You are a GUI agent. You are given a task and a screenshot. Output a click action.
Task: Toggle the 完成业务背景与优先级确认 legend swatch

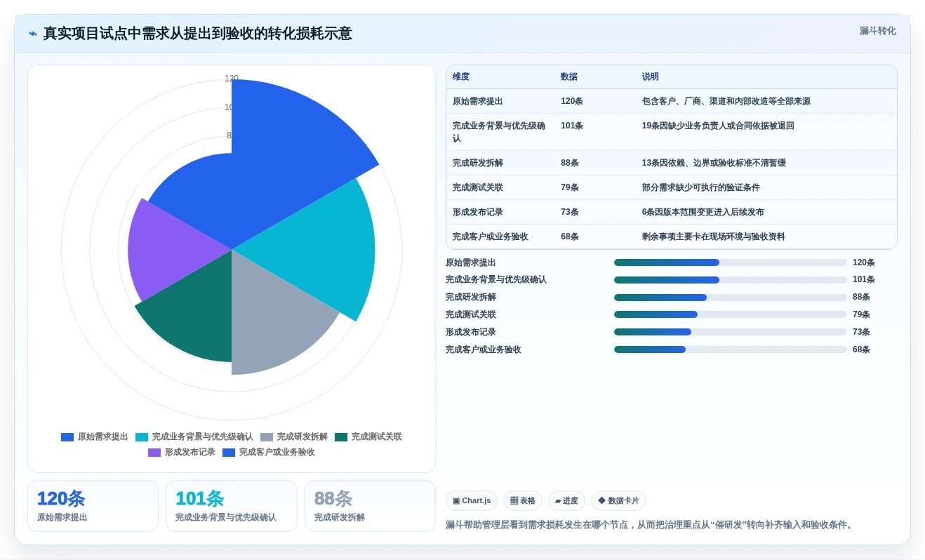(x=142, y=437)
